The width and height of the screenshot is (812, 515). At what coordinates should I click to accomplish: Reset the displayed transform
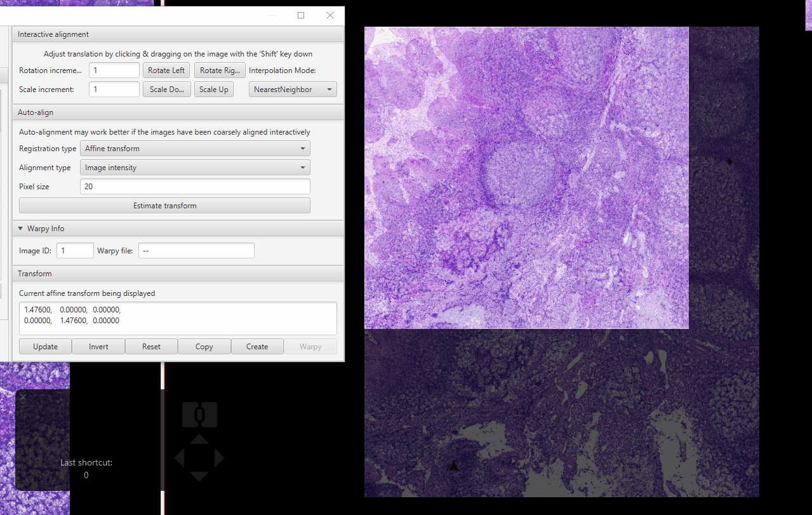pyautogui.click(x=151, y=346)
